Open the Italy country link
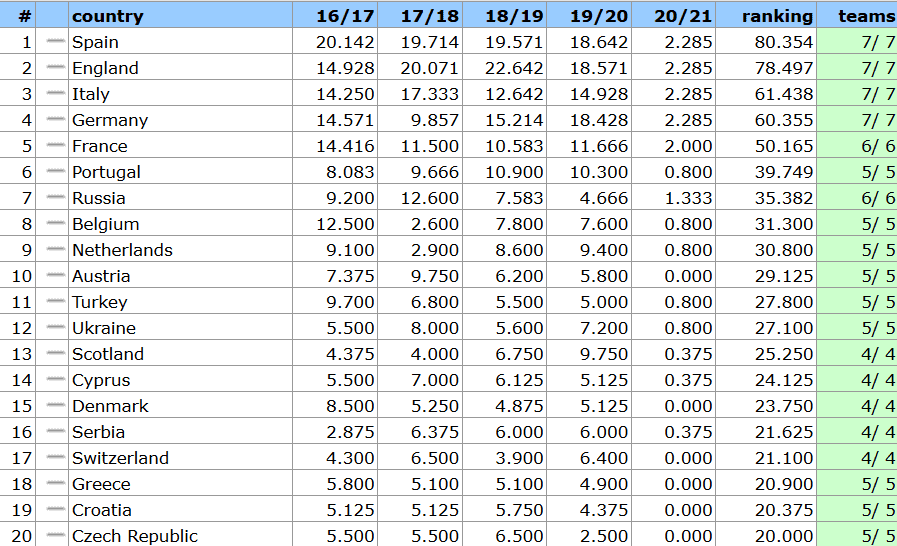The image size is (897, 546). click(x=91, y=94)
